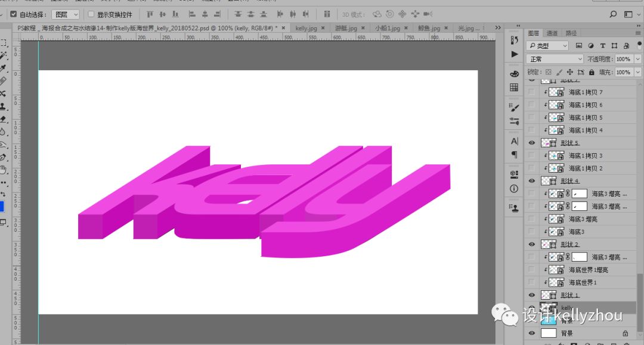This screenshot has height=345, width=644.
Task: Switch to the 通道 panel tab
Action: pyautogui.click(x=552, y=33)
